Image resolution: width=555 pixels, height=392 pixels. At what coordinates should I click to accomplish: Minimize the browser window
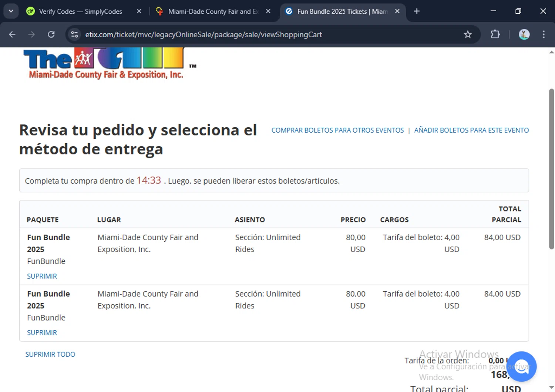[x=493, y=11]
